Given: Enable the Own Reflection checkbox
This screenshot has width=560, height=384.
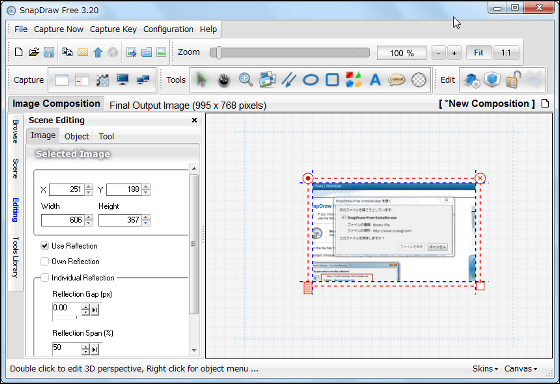Looking at the screenshot, I should point(44,261).
